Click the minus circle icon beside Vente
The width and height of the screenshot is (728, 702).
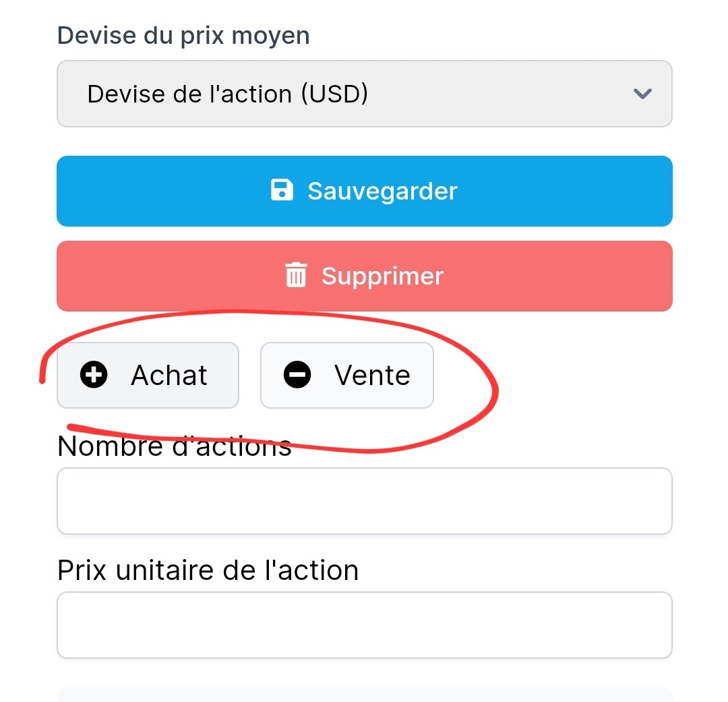coord(297,375)
